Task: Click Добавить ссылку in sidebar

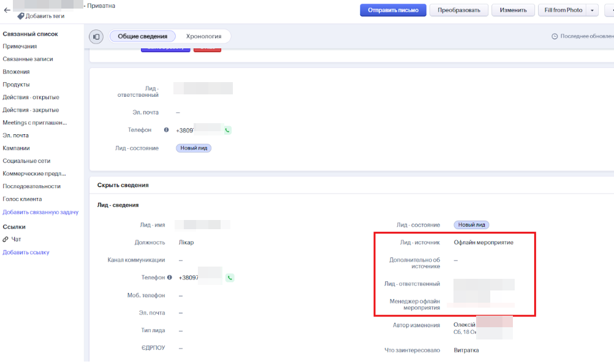Action: pyautogui.click(x=26, y=252)
